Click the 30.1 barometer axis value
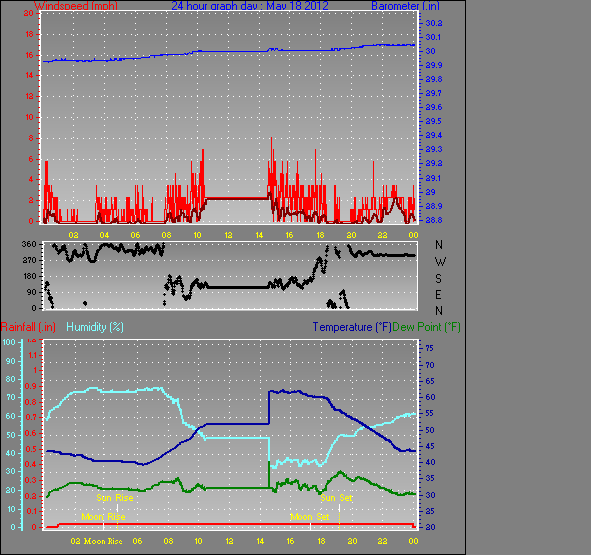This screenshot has height=555, width=591. 433,37
